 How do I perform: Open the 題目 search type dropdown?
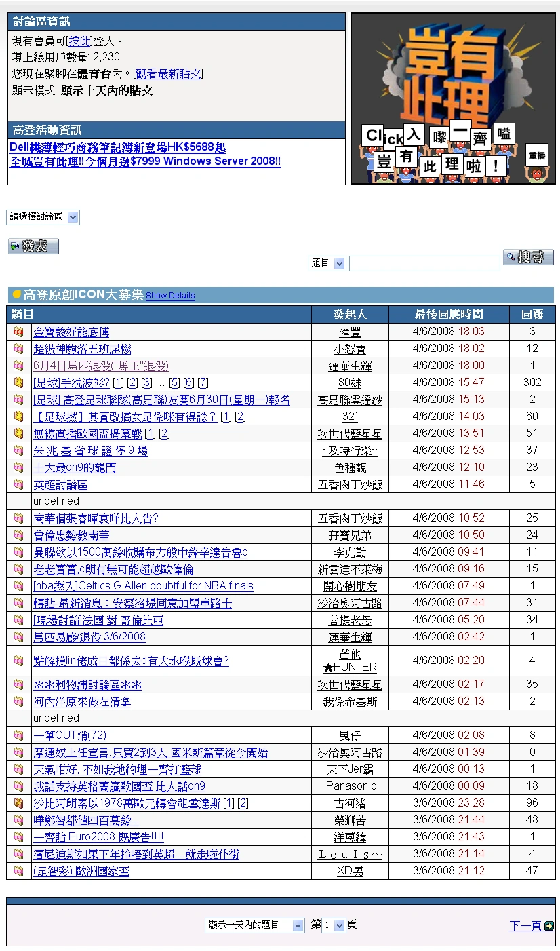pyautogui.click(x=327, y=263)
